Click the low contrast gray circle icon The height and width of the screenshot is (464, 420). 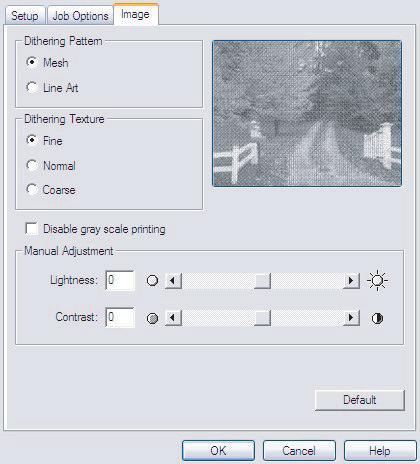152,318
